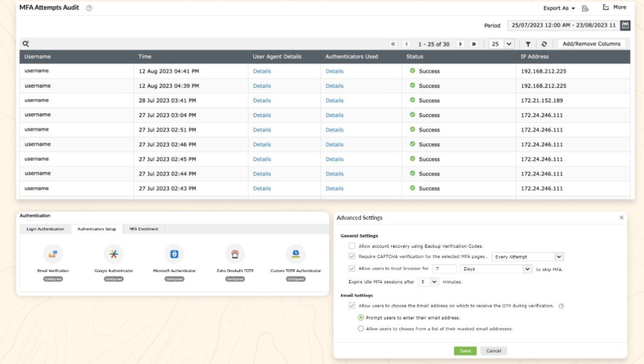
Task: Open Authenticators Used Details for 27 Jul 03:04 PM
Action: (x=334, y=115)
